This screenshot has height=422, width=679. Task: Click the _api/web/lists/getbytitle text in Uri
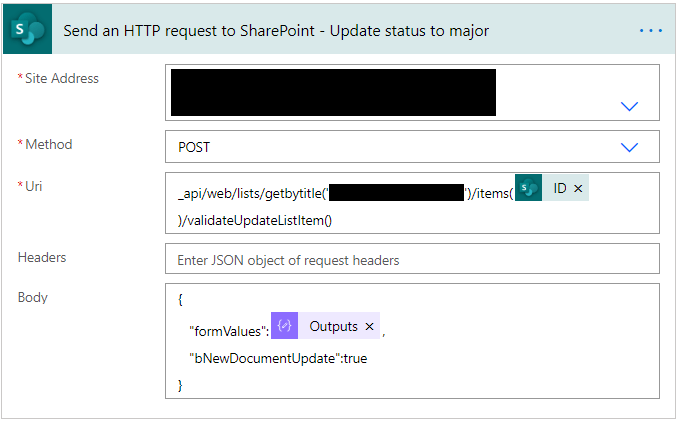pos(253,193)
